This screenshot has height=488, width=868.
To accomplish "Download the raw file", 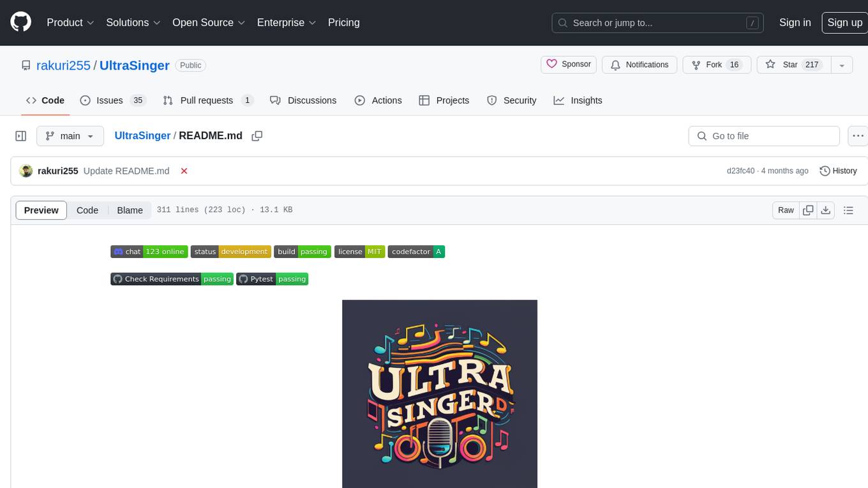I will pyautogui.click(x=826, y=210).
